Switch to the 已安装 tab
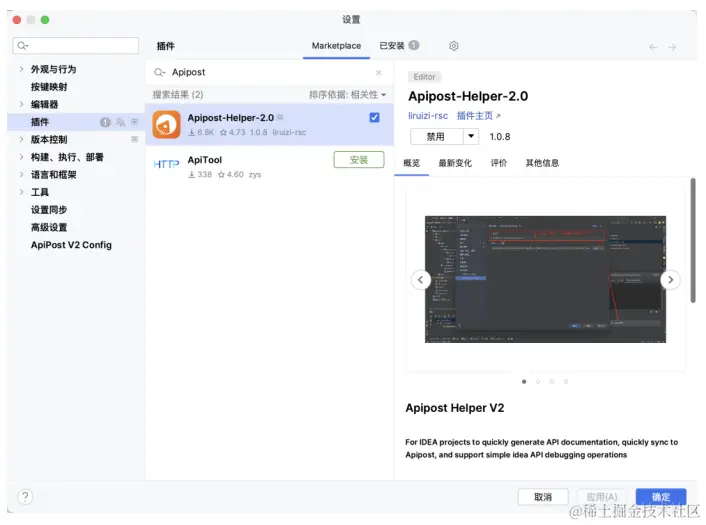This screenshot has height=525, width=706. tap(399, 45)
